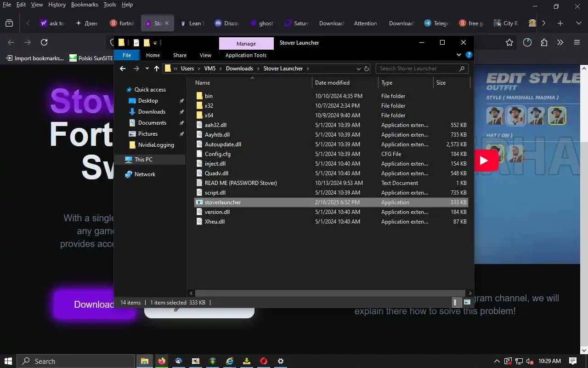The width and height of the screenshot is (588, 368).
Task: Open Import bookmarks bookmark
Action: point(34,58)
